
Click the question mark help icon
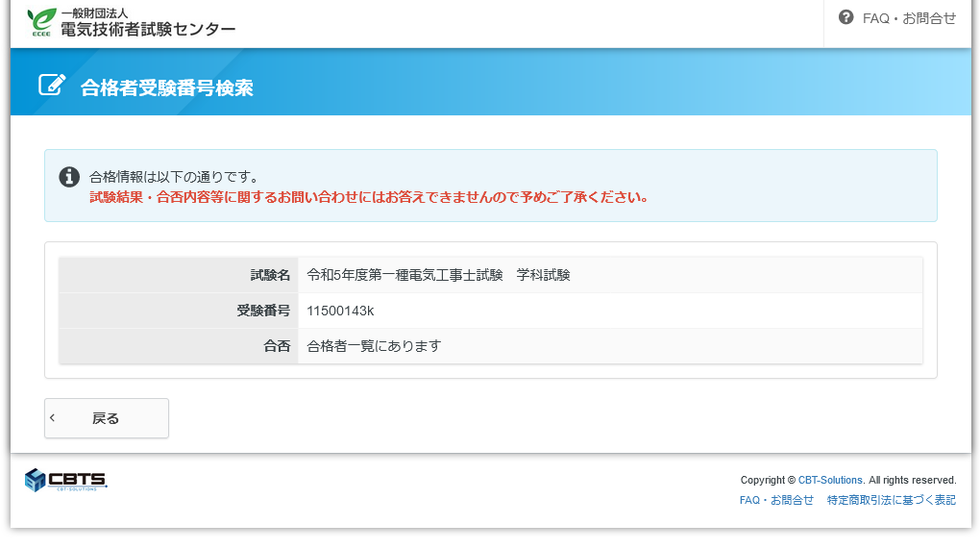[845, 17]
